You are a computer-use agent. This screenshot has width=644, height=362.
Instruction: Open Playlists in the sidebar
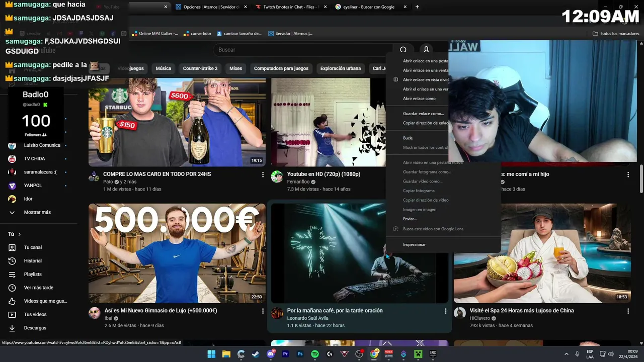[x=33, y=275]
